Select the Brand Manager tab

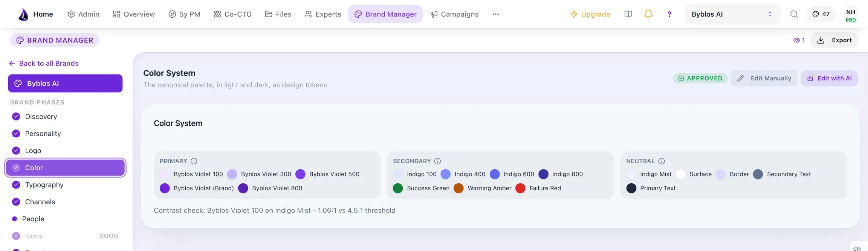[385, 14]
